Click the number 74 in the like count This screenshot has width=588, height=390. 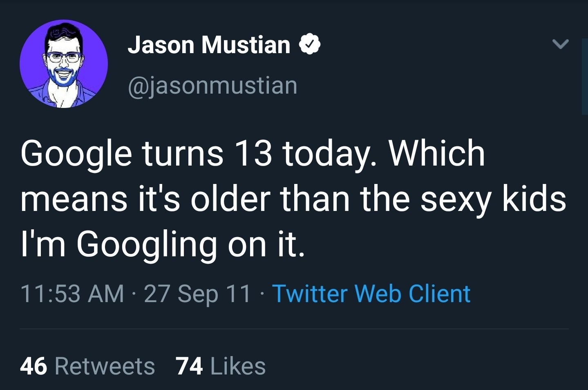[x=189, y=365]
